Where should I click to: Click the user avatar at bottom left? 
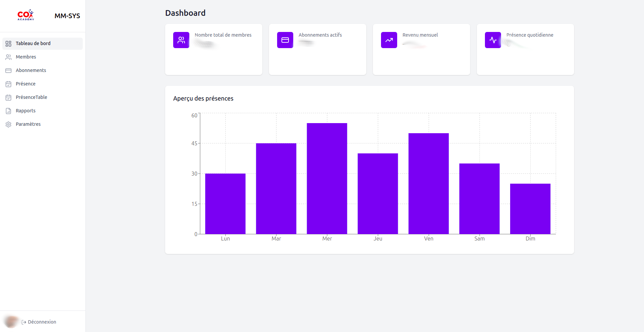tap(11, 322)
